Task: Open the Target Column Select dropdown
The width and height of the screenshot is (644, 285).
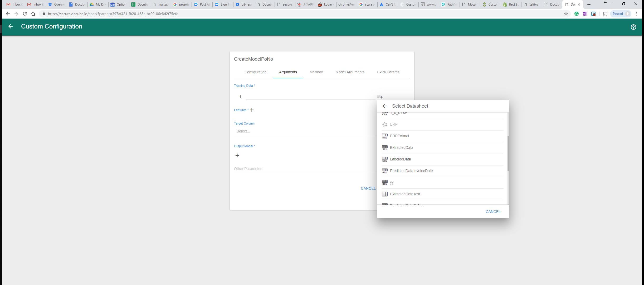Action: coord(264,131)
